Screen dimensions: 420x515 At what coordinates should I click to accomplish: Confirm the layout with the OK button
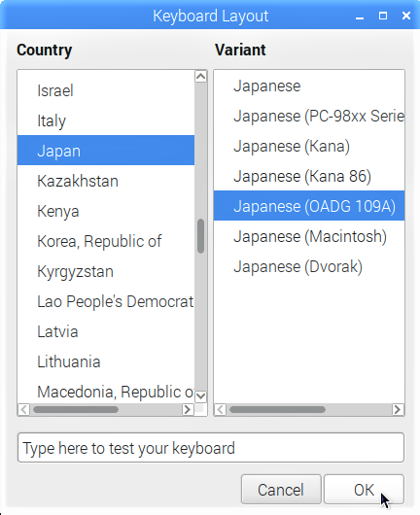coord(364,490)
